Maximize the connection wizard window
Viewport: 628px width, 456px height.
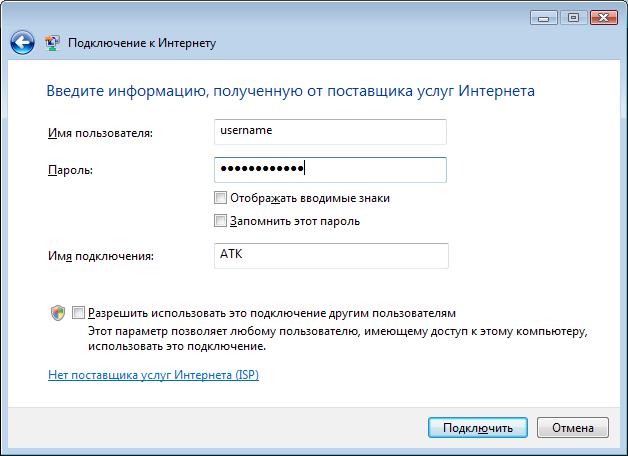574,18
